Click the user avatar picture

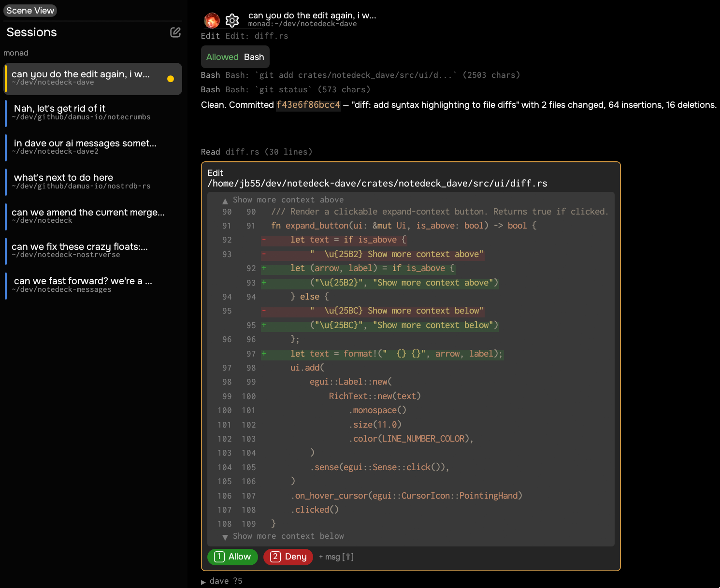click(x=212, y=20)
